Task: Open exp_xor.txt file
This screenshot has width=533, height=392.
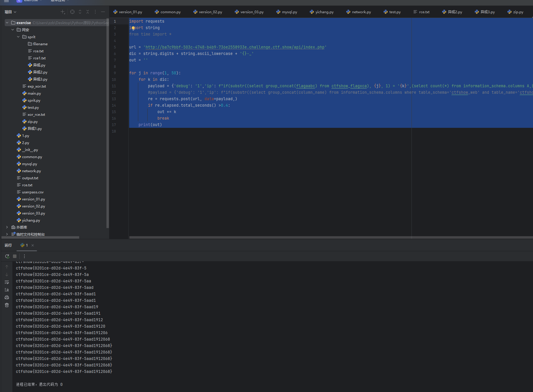Action: pyautogui.click(x=34, y=86)
